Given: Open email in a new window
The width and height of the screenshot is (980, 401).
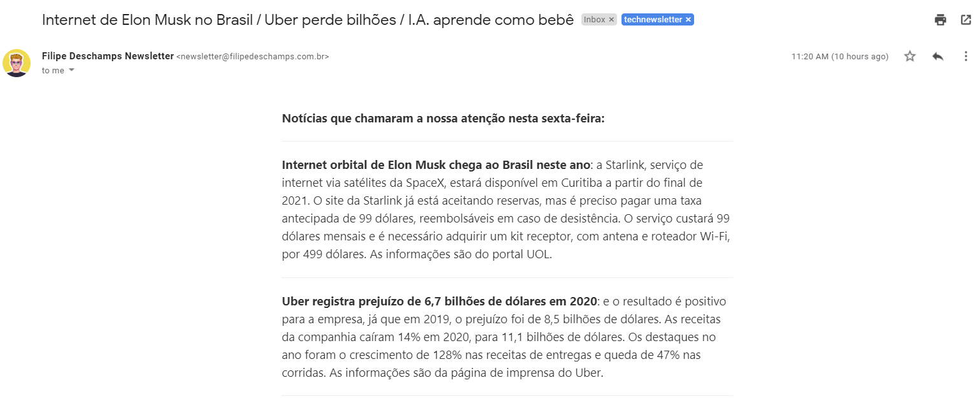Looking at the screenshot, I should pyautogui.click(x=965, y=20).
